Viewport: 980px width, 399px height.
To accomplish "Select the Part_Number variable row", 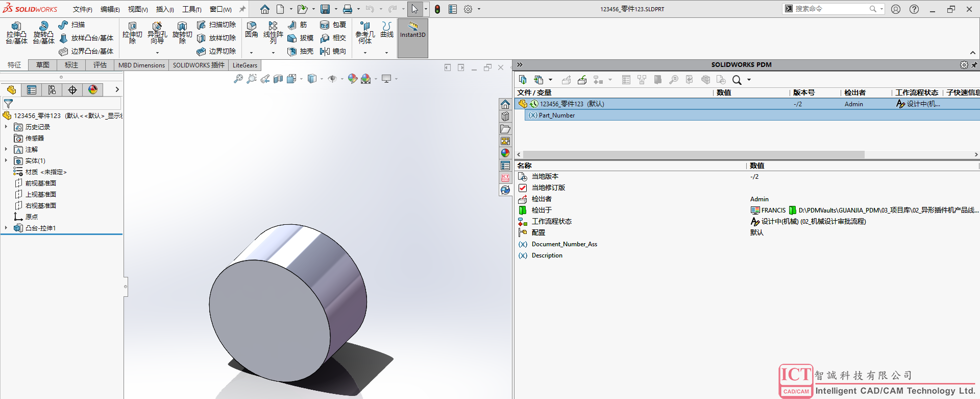I will (x=752, y=115).
